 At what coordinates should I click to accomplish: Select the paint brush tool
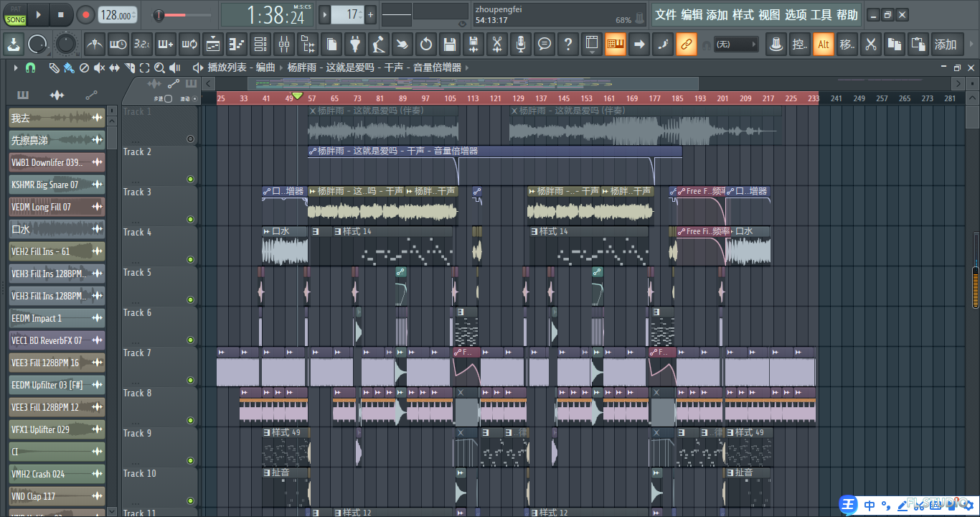click(69, 67)
